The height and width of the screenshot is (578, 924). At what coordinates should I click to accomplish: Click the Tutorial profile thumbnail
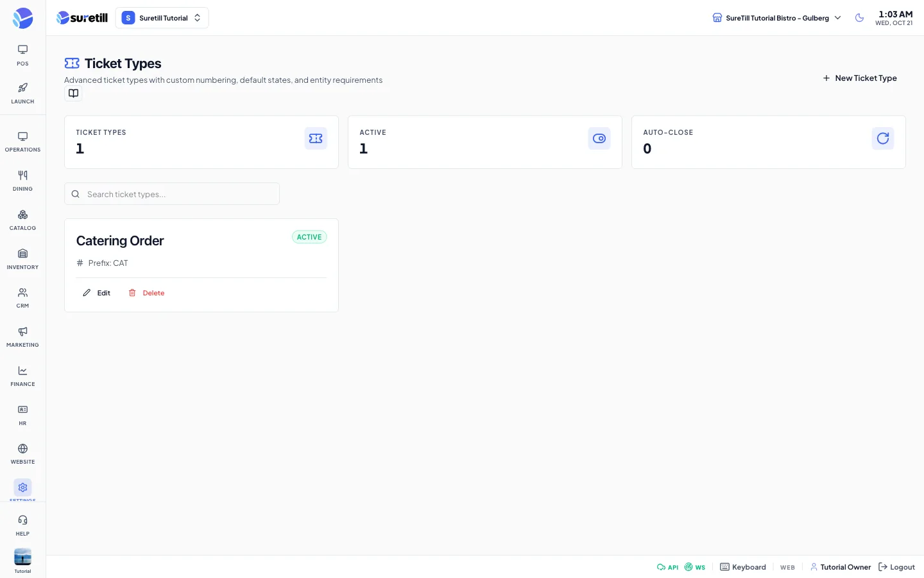pos(22,557)
